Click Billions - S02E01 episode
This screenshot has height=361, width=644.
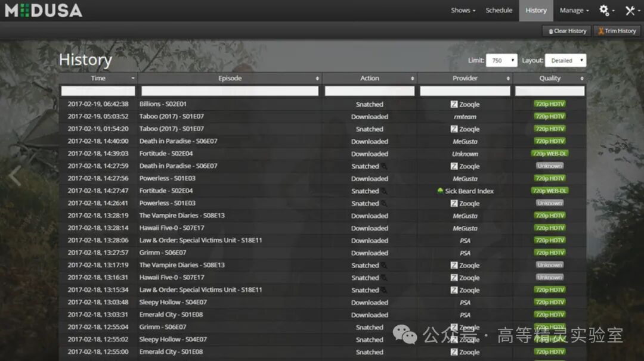(163, 104)
